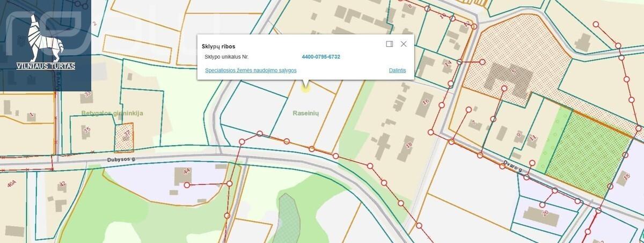Select parcel number 4400-0795-6732
Image resolution: width=644 pixels, height=243 pixels.
click(x=321, y=56)
